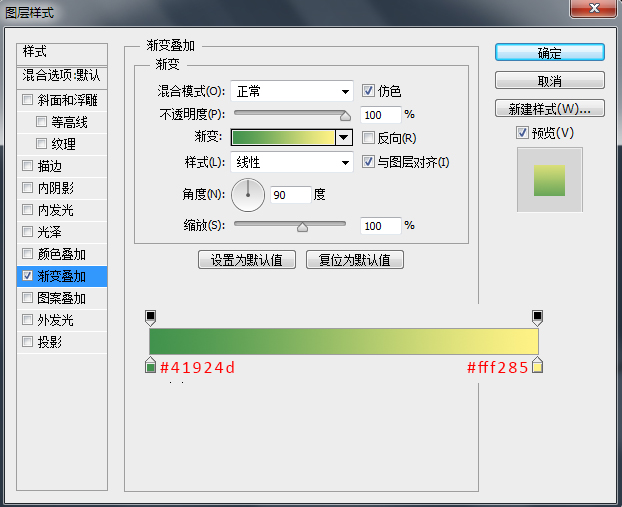Enable the 内阴影 inner shadow checkbox
622x507 pixels.
(x=27, y=187)
